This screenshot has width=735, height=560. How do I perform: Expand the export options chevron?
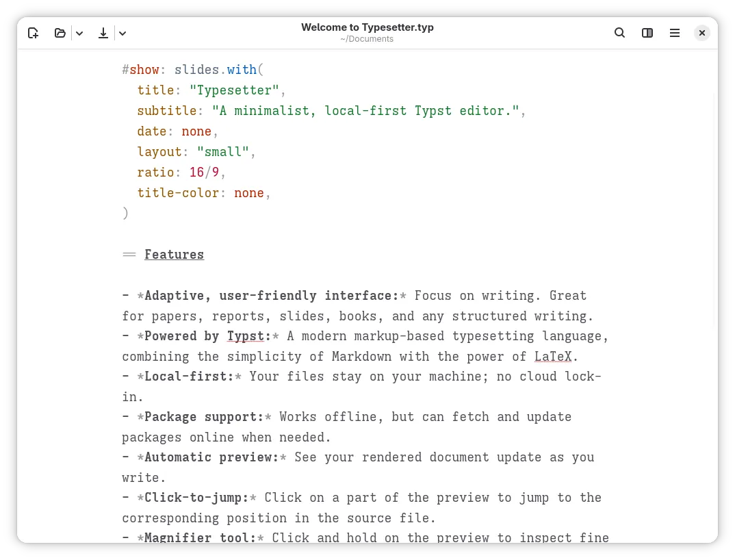coord(122,33)
